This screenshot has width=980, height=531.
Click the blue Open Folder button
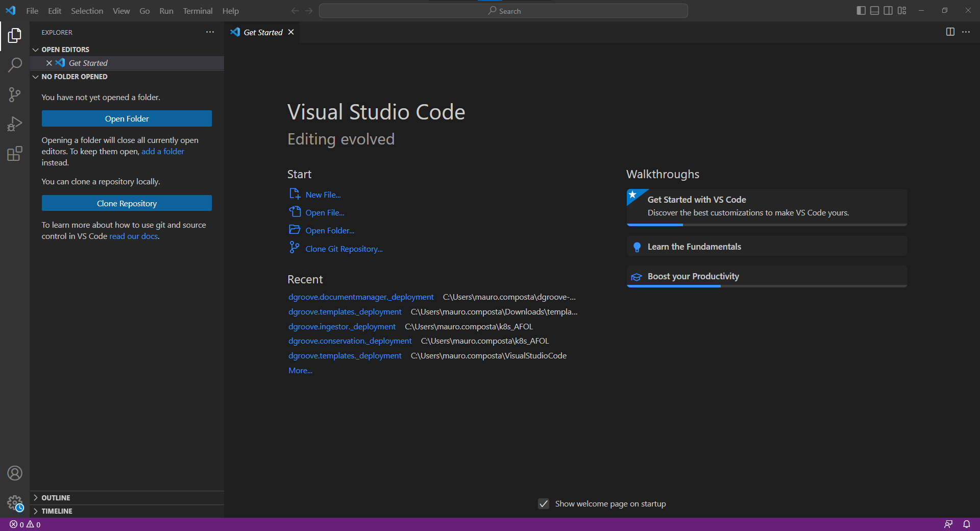tap(127, 118)
